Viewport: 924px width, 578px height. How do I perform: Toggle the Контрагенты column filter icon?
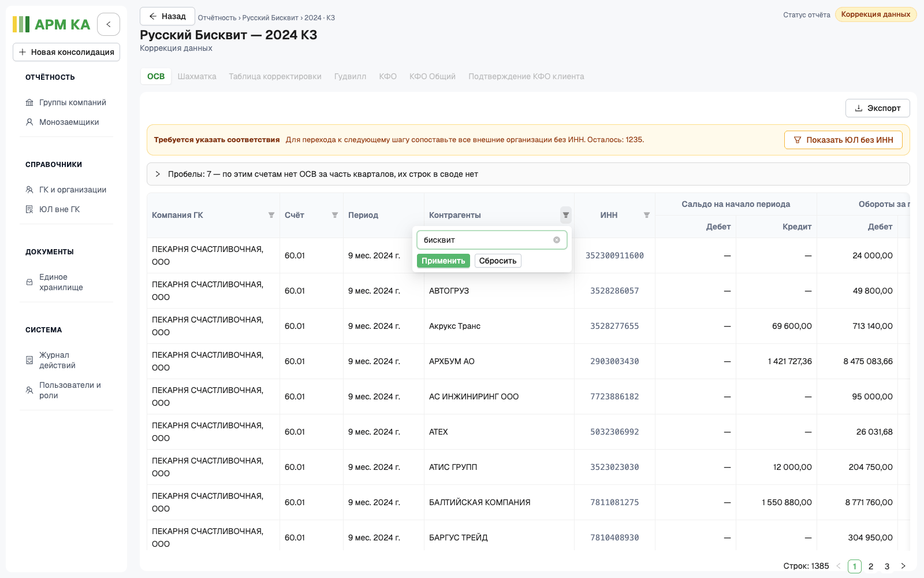click(566, 215)
